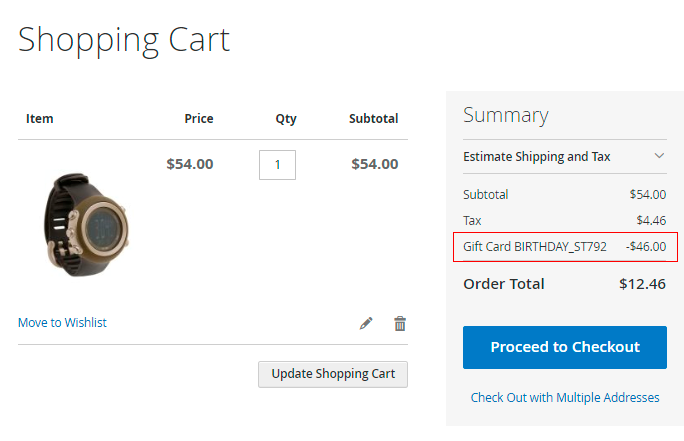
Task: Click the Move to Wishlist link
Action: [x=62, y=323]
